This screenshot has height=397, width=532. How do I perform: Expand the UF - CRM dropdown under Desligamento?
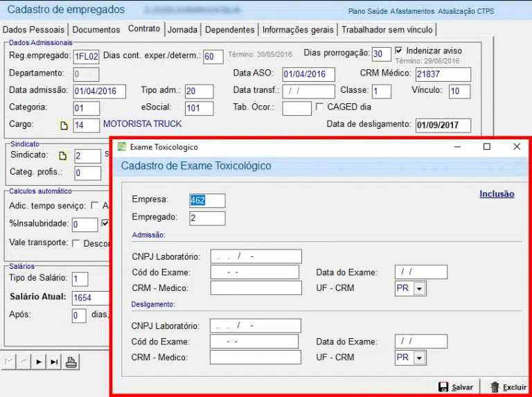coord(419,358)
